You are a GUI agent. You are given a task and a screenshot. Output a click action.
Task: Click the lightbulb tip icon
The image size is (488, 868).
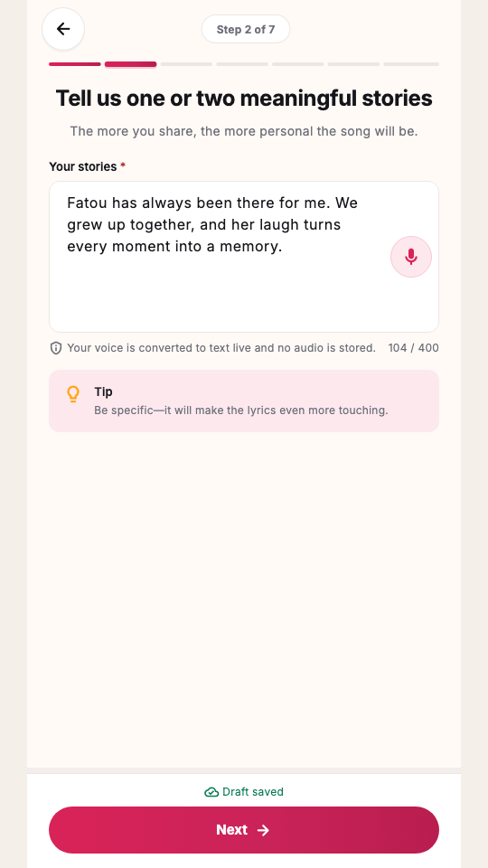pos(73,394)
